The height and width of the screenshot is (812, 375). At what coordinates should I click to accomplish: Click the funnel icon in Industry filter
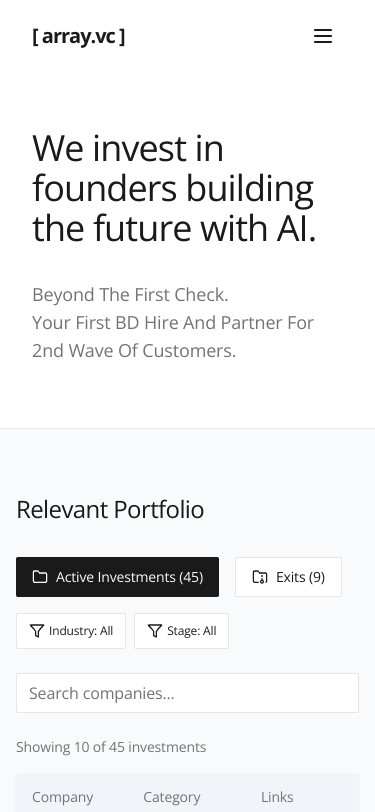click(x=37, y=631)
